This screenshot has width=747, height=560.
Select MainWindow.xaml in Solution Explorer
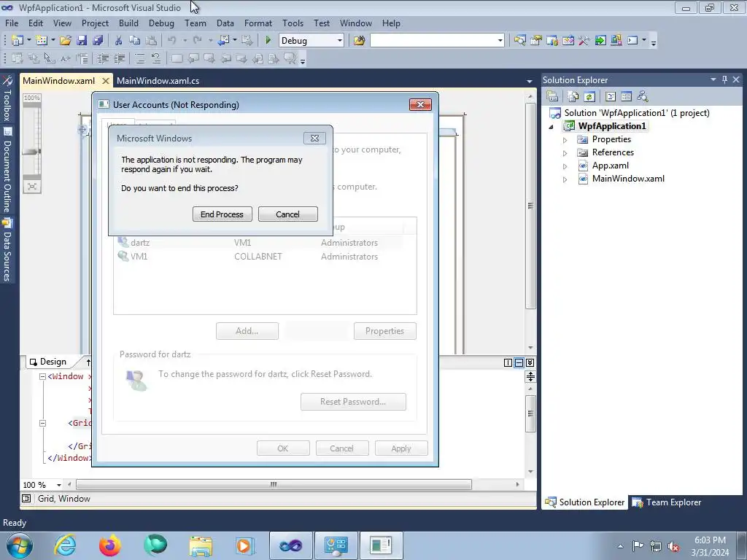(x=627, y=179)
